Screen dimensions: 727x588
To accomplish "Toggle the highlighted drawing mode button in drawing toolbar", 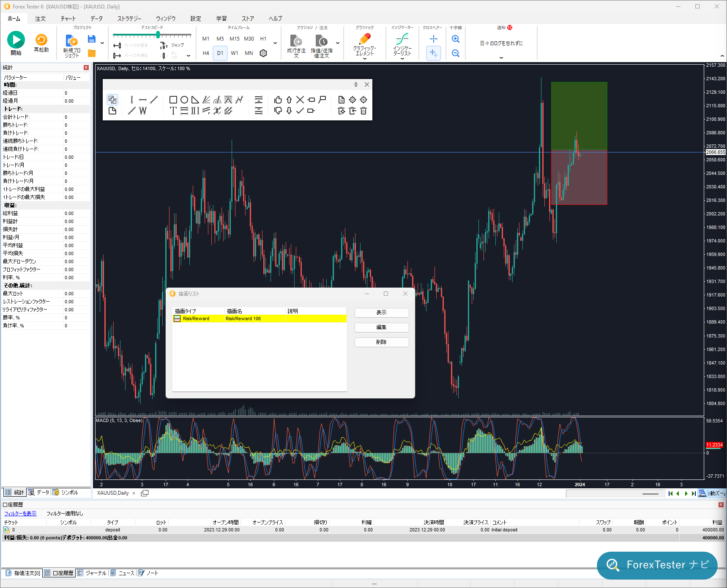I will [112, 100].
